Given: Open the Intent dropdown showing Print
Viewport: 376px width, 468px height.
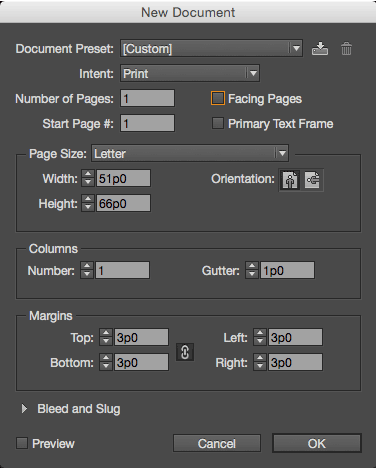Looking at the screenshot, I should [x=190, y=73].
